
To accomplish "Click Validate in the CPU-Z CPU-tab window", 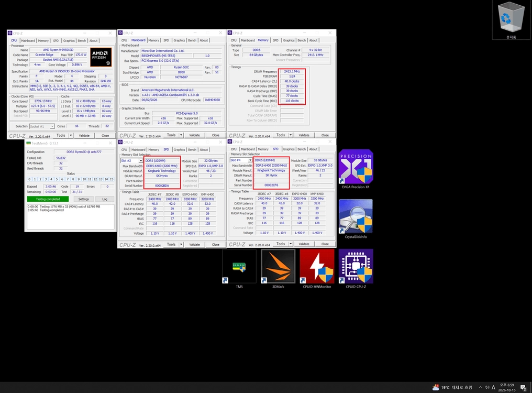I will pyautogui.click(x=84, y=136).
